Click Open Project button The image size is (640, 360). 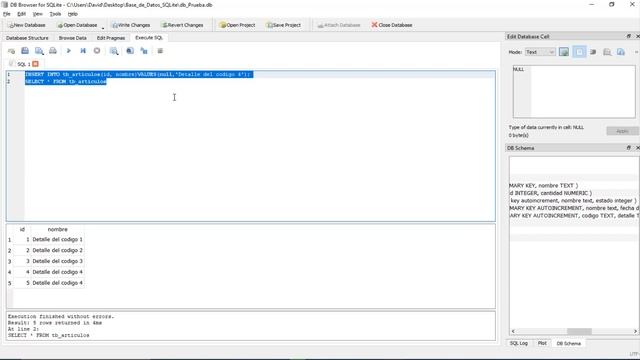click(x=237, y=25)
